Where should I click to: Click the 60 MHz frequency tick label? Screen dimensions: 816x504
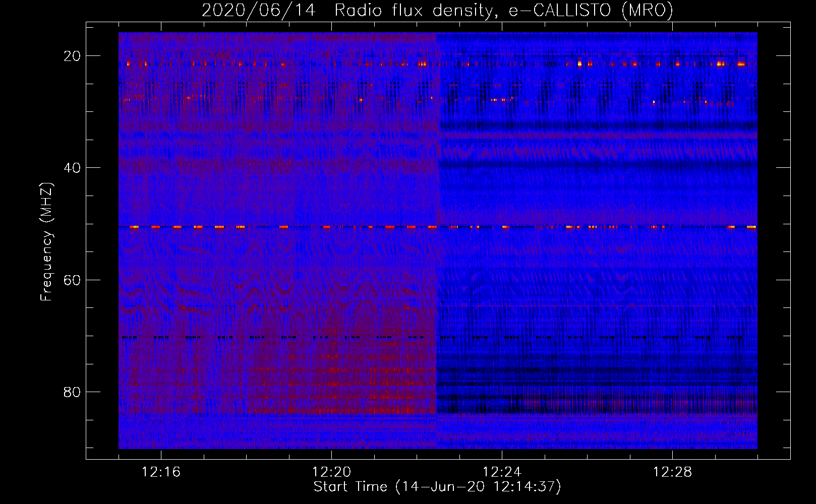(x=72, y=280)
